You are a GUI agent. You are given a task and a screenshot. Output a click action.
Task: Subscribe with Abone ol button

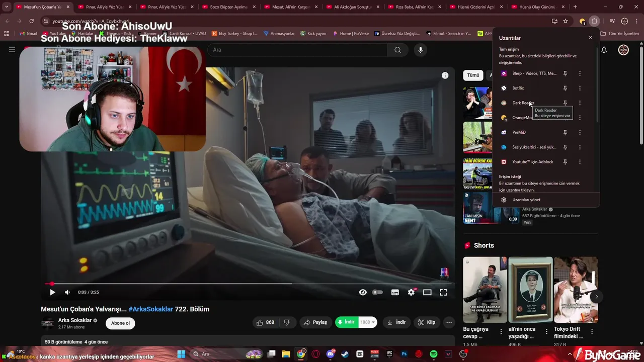[120, 323]
